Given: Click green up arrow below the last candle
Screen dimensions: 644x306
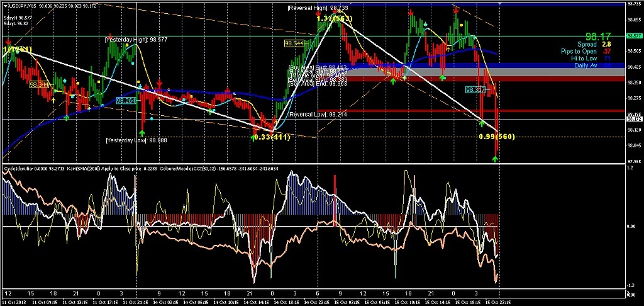Looking at the screenshot, I should click(x=496, y=159).
